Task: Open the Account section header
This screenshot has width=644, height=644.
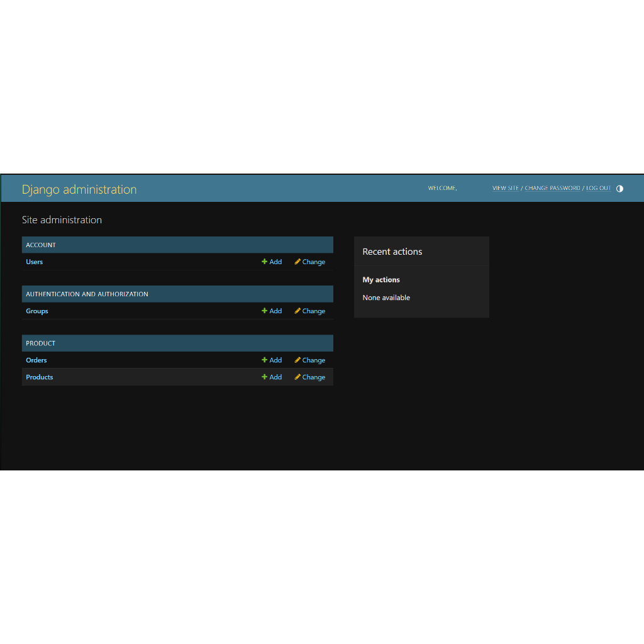Action: pos(41,245)
